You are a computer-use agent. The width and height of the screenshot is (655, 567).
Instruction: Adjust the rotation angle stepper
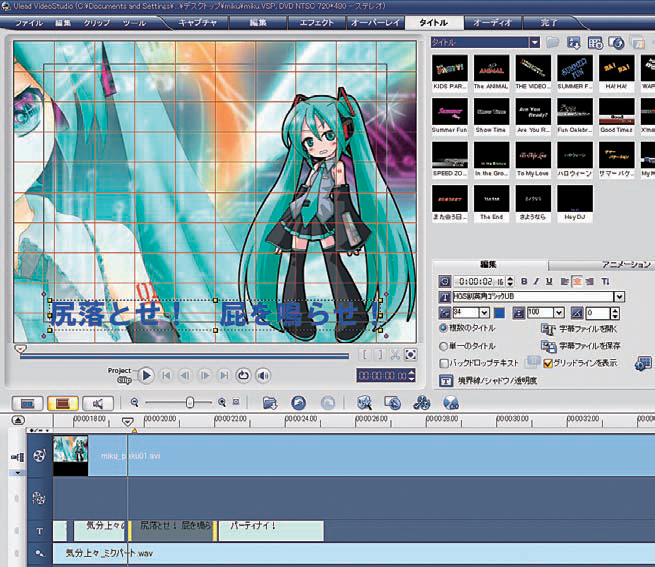[x=614, y=313]
